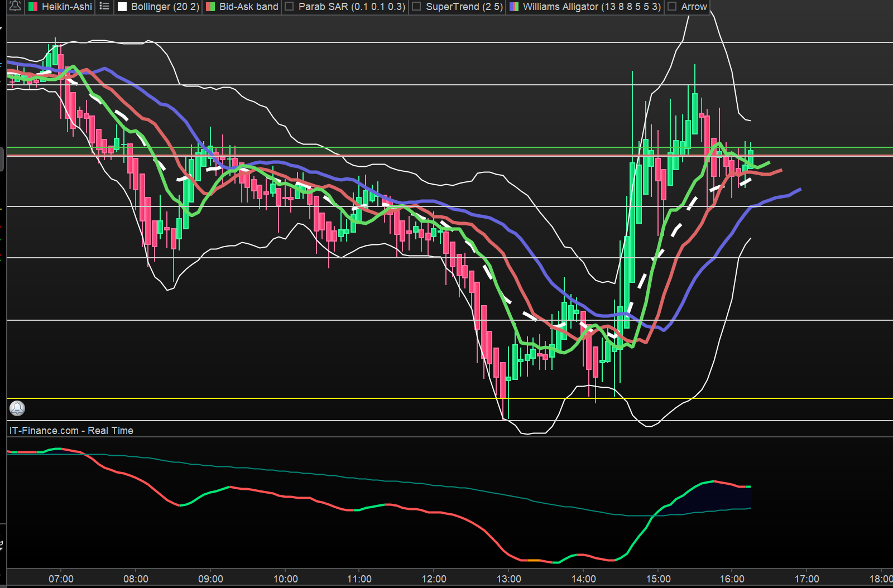Select the Parab SAR (0.1 0.1 0.3) label

click(352, 7)
